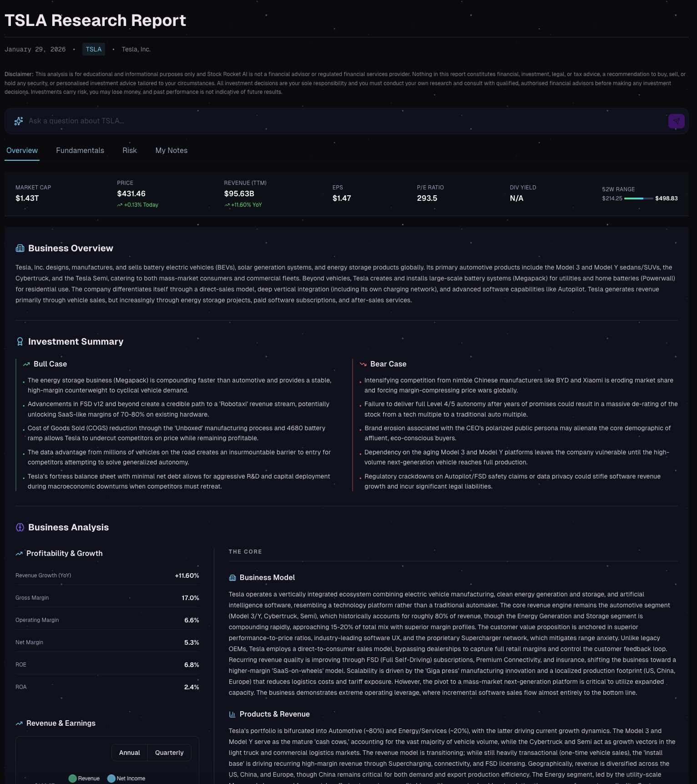This screenshot has height=784, width=697.
Task: Click the Revenue TTM value $95.63B
Action: (x=239, y=194)
